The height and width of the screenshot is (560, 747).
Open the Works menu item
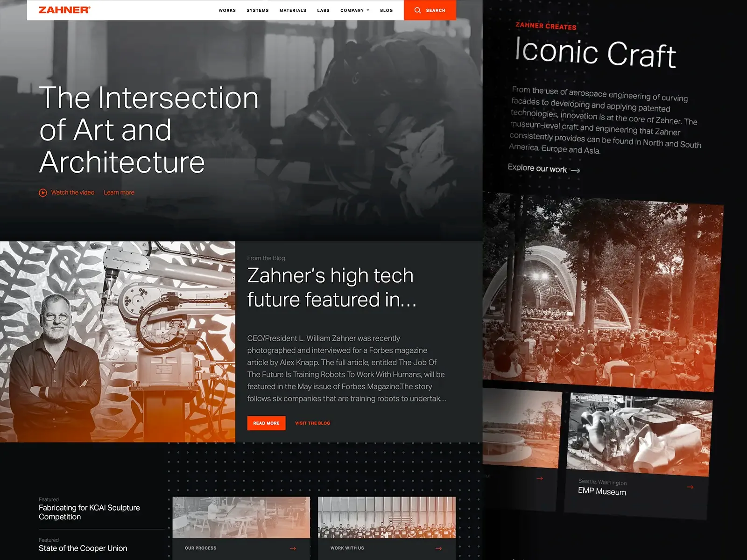coord(227,10)
